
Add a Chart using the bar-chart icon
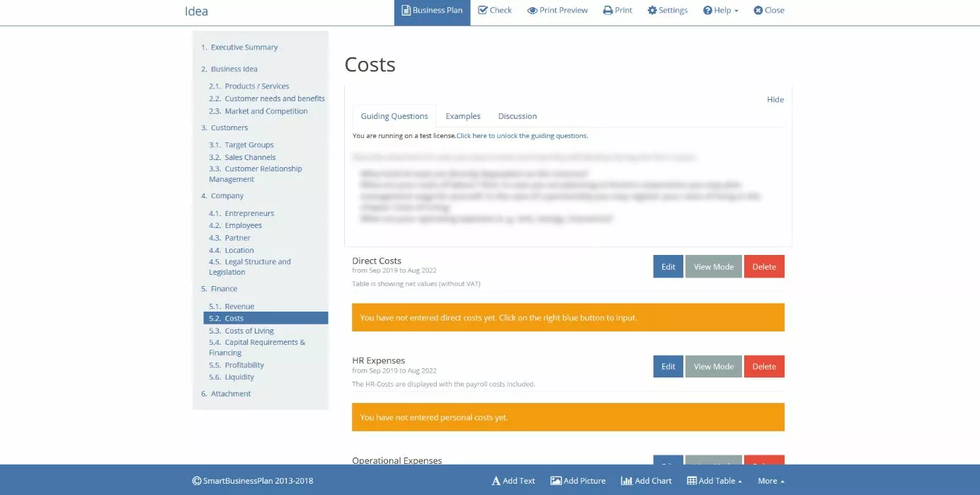(645, 480)
